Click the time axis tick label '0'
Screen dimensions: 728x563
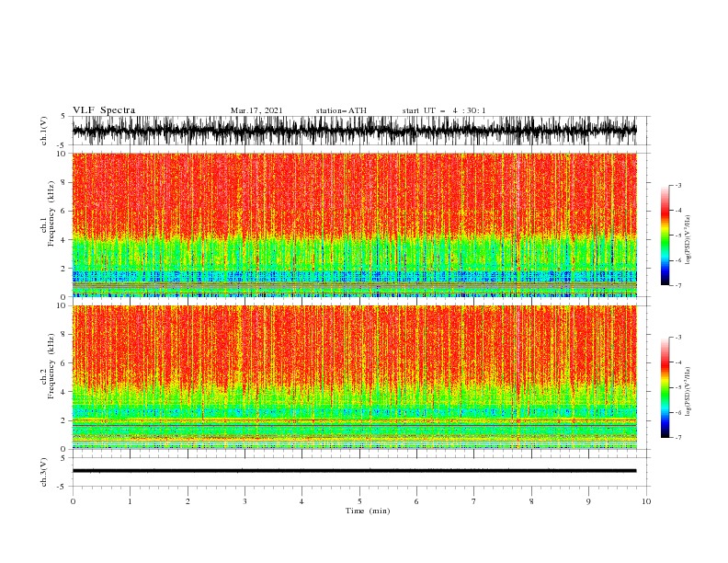coord(73,501)
